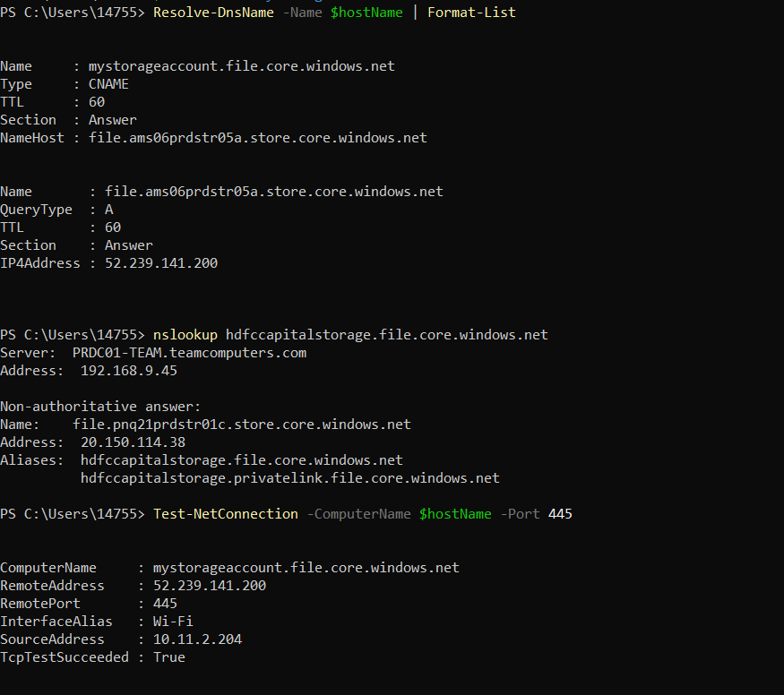Screen dimensions: 784x695
Task: Click the Non-authoritative answer line
Action: pos(100,407)
